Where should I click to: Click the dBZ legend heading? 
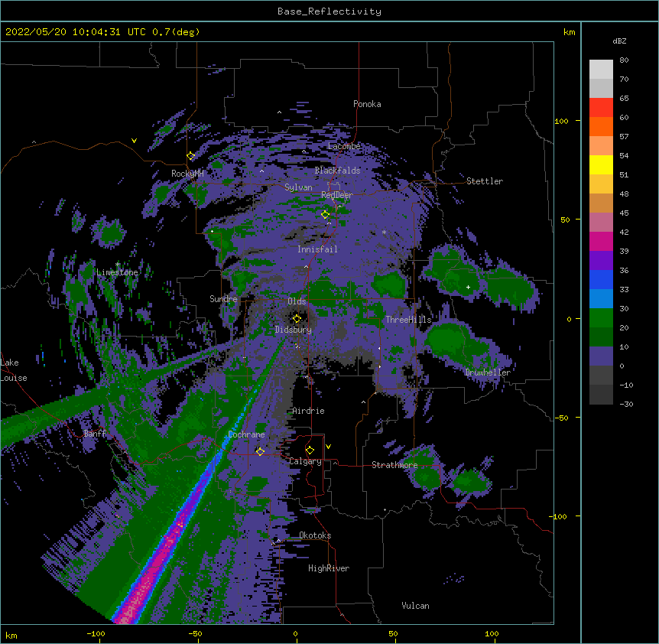point(619,41)
